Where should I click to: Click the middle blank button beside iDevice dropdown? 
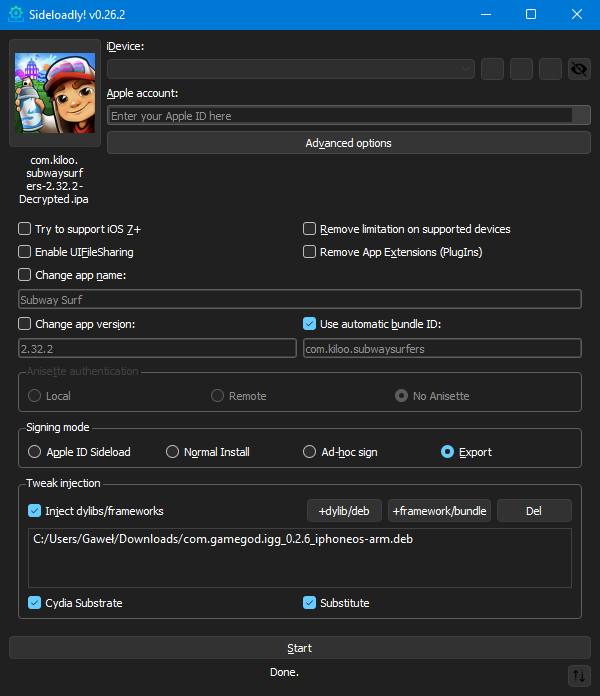point(521,69)
